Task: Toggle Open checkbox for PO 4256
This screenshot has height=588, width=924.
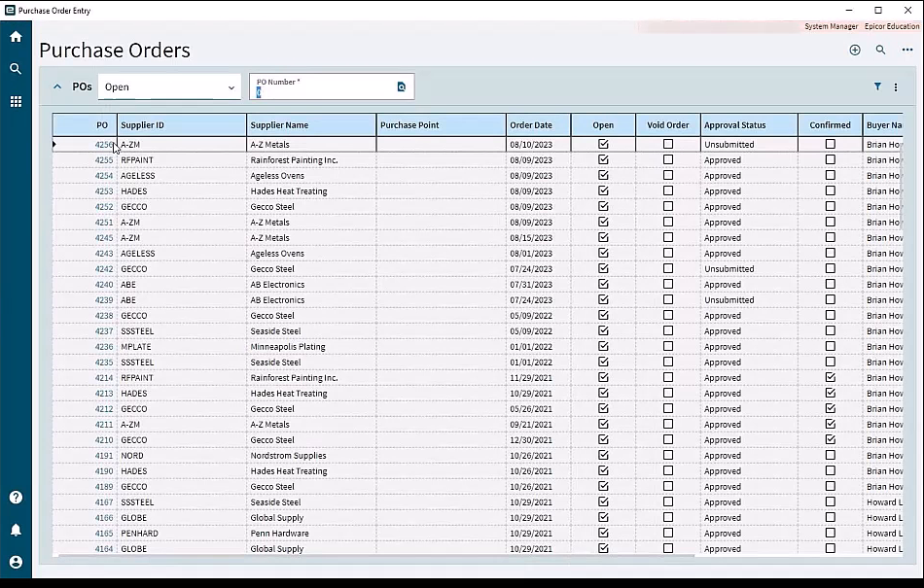Action: pyautogui.click(x=603, y=144)
